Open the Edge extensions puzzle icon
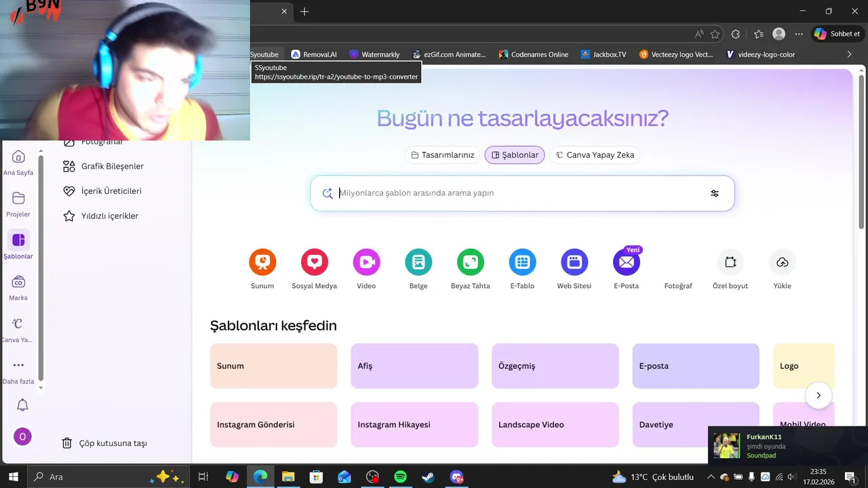Image resolution: width=868 pixels, height=488 pixels. 736,34
